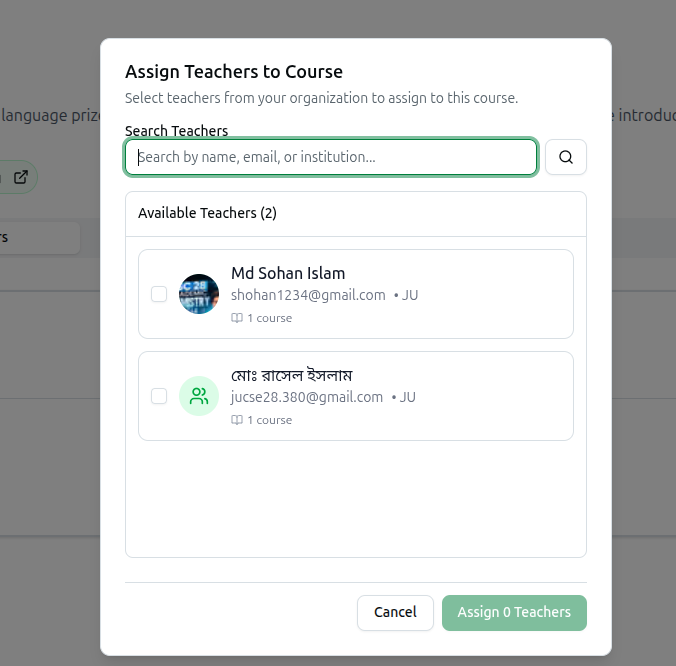Cancel the assign teachers dialog

(395, 613)
